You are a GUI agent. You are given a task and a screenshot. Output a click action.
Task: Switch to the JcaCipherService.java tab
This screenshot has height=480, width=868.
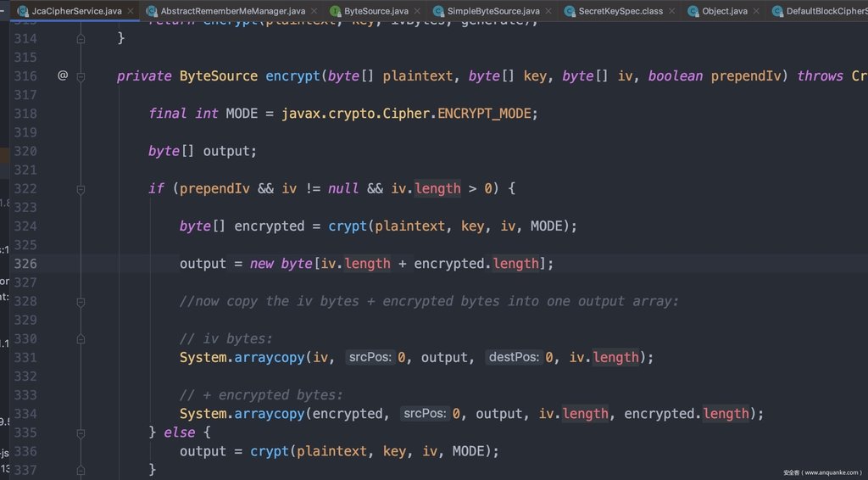coord(77,11)
